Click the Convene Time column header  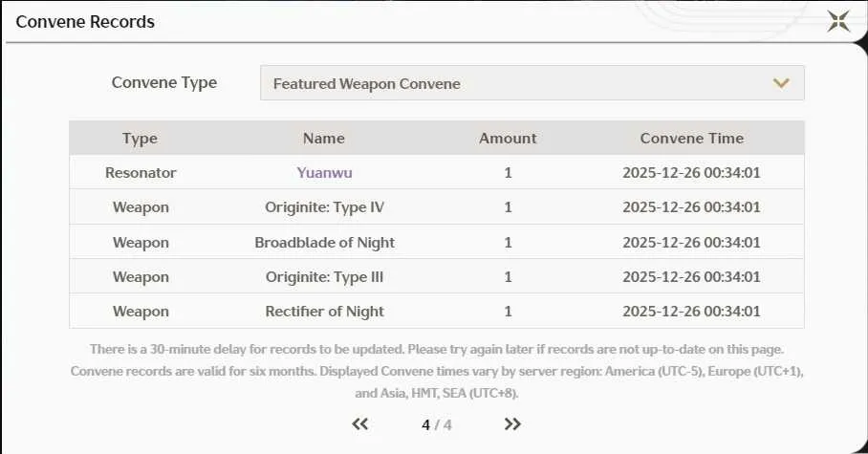click(x=692, y=139)
